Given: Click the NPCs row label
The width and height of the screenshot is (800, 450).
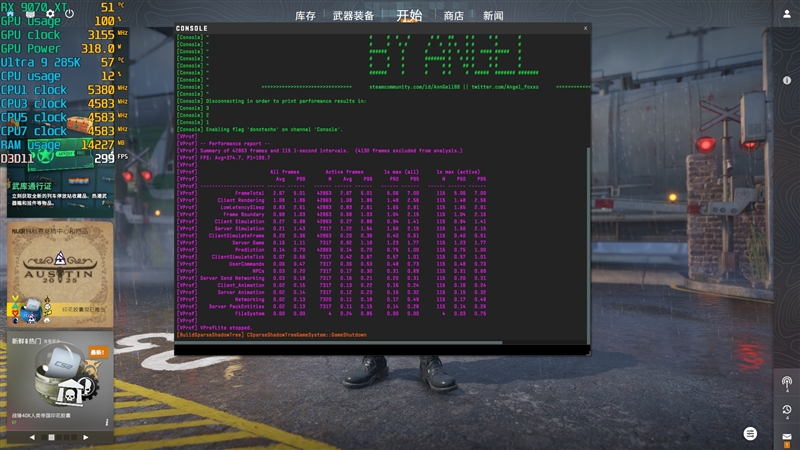Looking at the screenshot, I should point(259,271).
